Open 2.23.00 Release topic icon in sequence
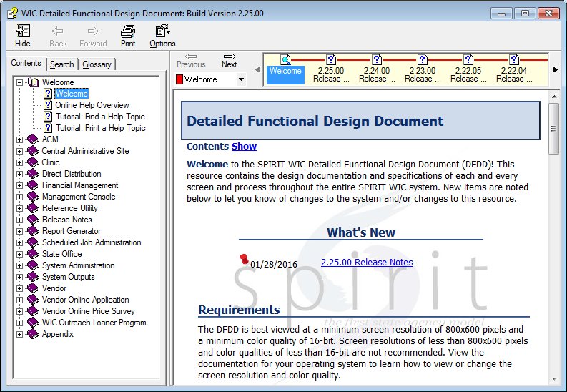 (x=423, y=59)
